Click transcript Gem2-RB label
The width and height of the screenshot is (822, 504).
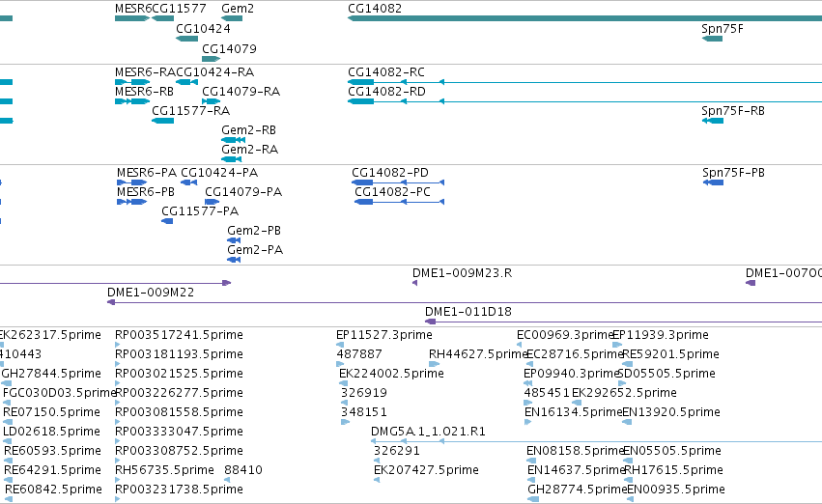tap(248, 130)
